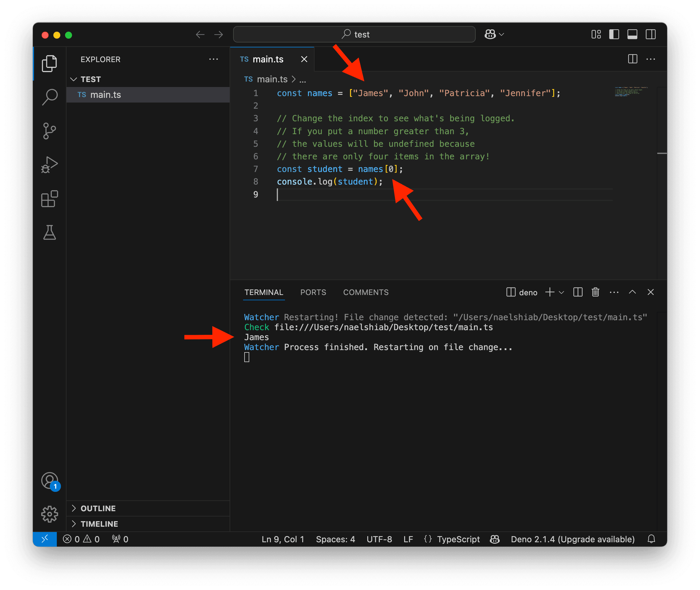The width and height of the screenshot is (700, 590).
Task: Switch to the COMMENTS tab
Action: pyautogui.click(x=366, y=292)
